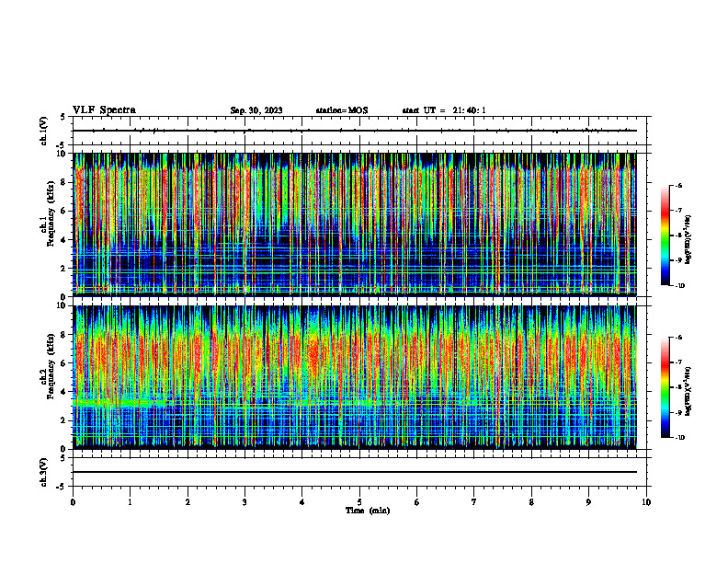Screen dimensions: 728x563
Task: Click inside the ch.1 spectrogram plot
Action: click(355, 224)
